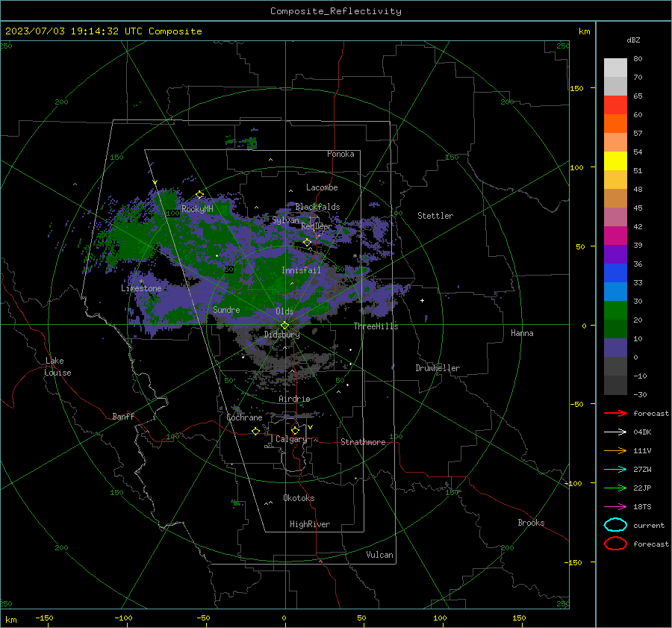Click yellow diamond marker above Calgary

(x=295, y=430)
